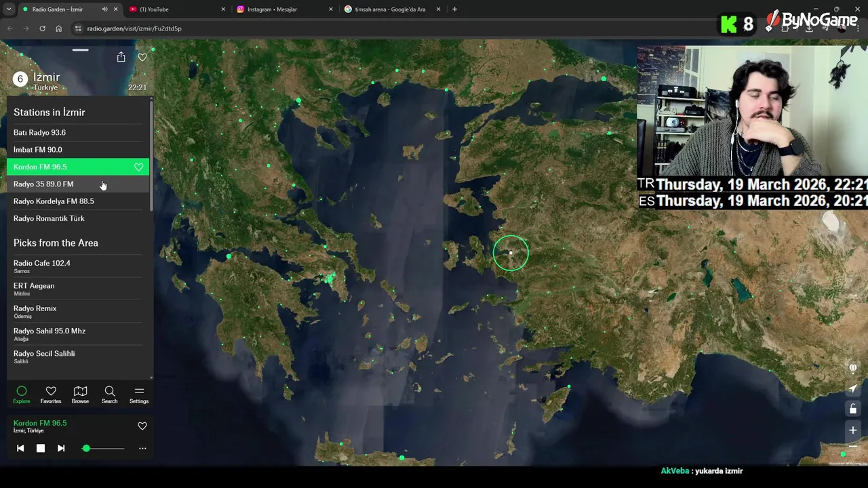Open Kordon FM 96.5 title in the player

coord(40,423)
